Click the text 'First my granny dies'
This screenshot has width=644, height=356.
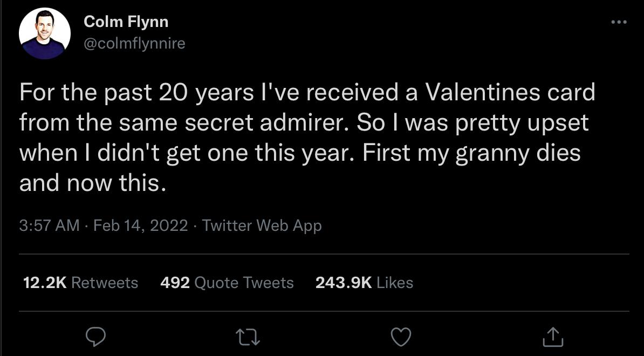pyautogui.click(x=471, y=153)
